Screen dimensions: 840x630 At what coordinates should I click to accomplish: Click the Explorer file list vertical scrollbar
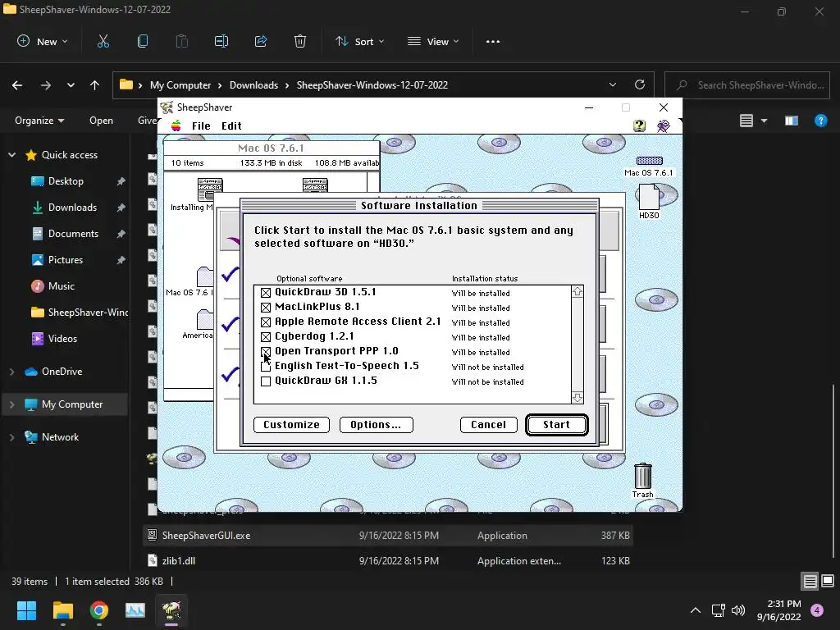(833, 471)
